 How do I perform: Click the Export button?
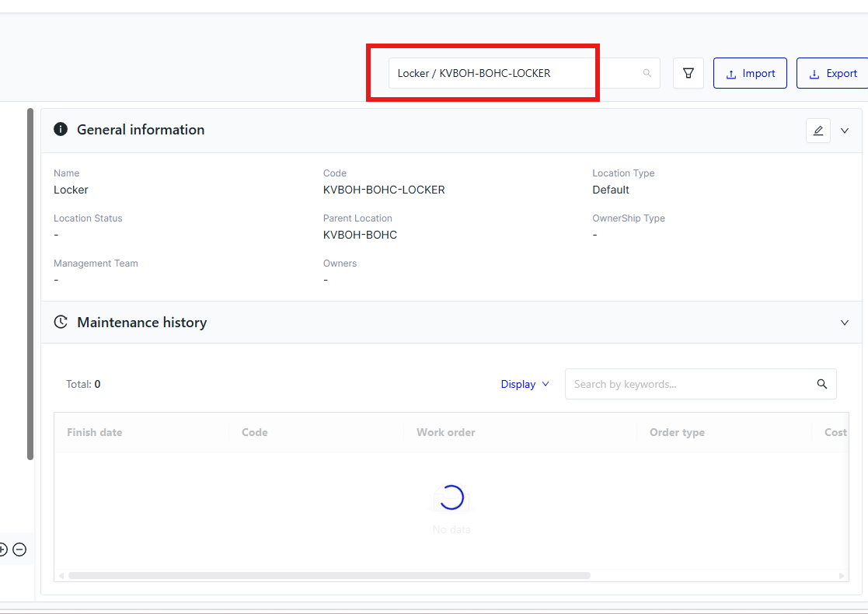(x=832, y=73)
